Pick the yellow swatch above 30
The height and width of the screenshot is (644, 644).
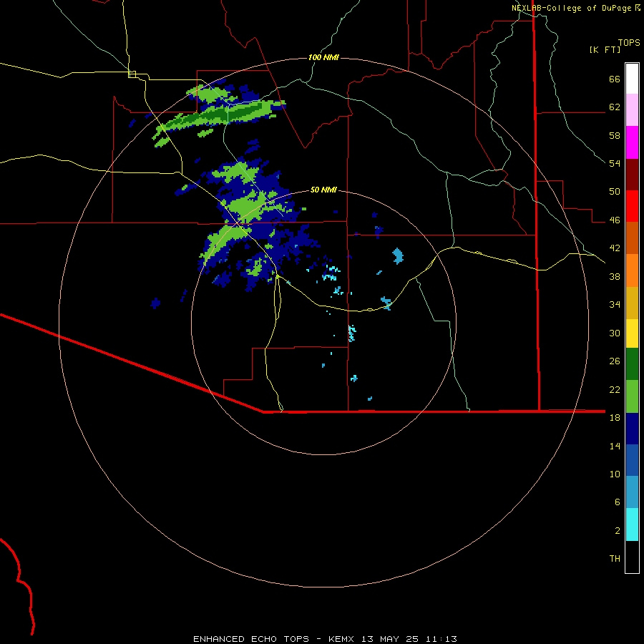click(632, 333)
